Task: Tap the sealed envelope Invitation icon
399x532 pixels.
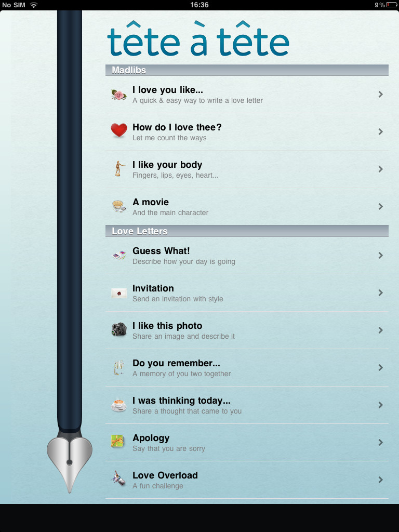Action: pos(119,293)
